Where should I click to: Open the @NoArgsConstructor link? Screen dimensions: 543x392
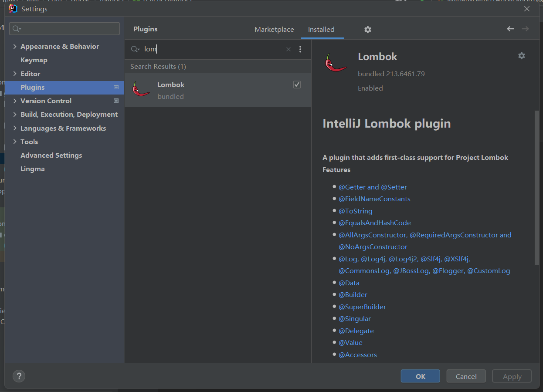click(373, 247)
